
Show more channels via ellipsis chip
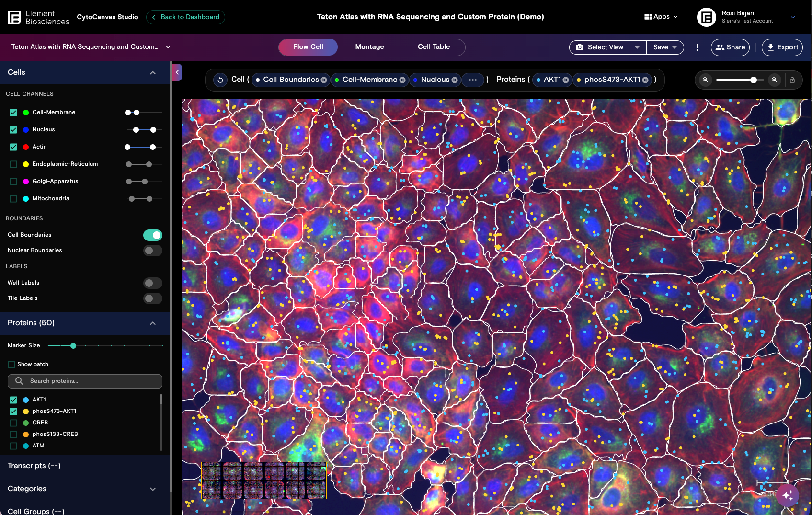coord(473,80)
